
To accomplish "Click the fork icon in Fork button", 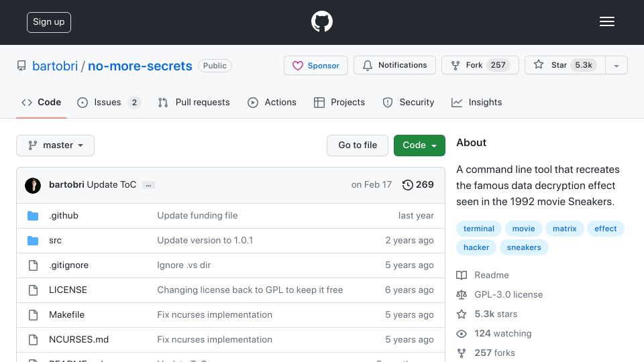I will pos(455,65).
